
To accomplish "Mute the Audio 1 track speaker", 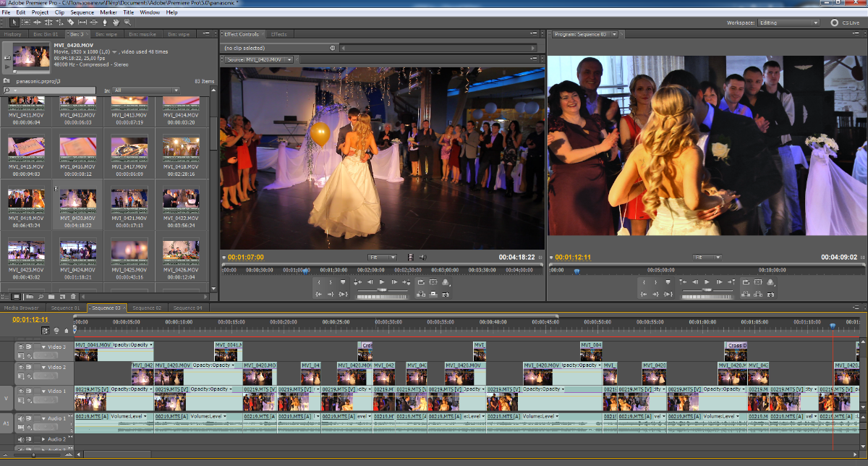I will (21, 418).
